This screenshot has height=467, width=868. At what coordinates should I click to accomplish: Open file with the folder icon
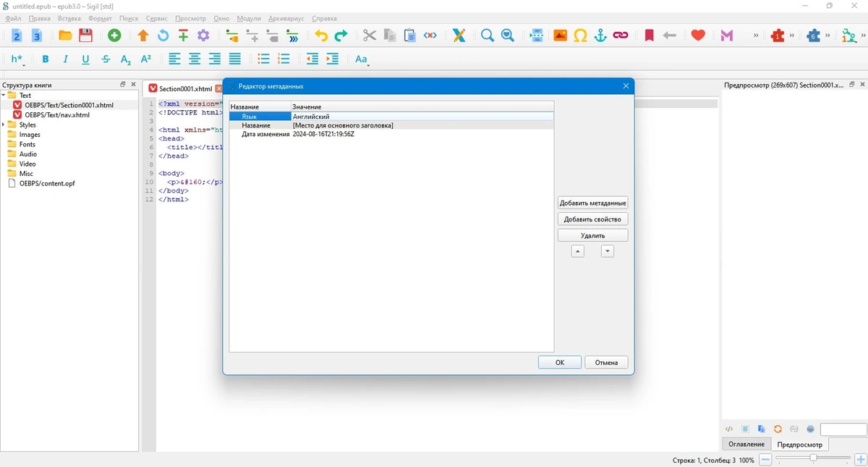65,35
